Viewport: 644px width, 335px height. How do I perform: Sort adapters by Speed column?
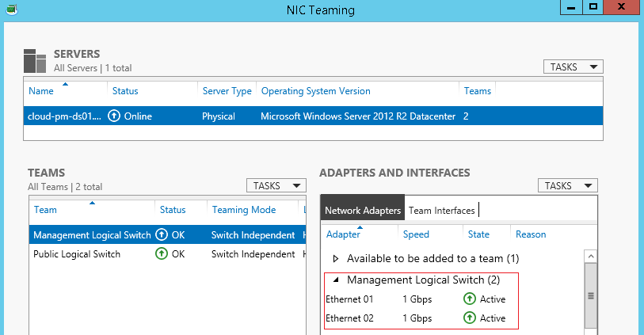[x=416, y=234]
